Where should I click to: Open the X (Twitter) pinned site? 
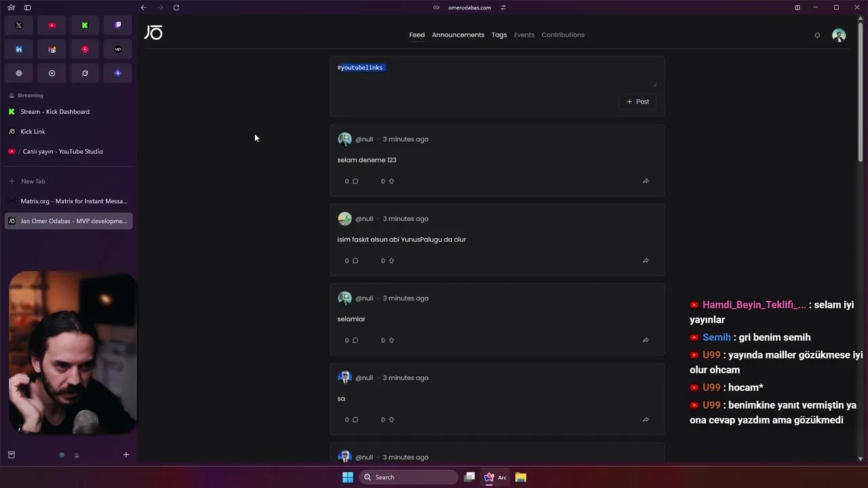click(x=19, y=25)
